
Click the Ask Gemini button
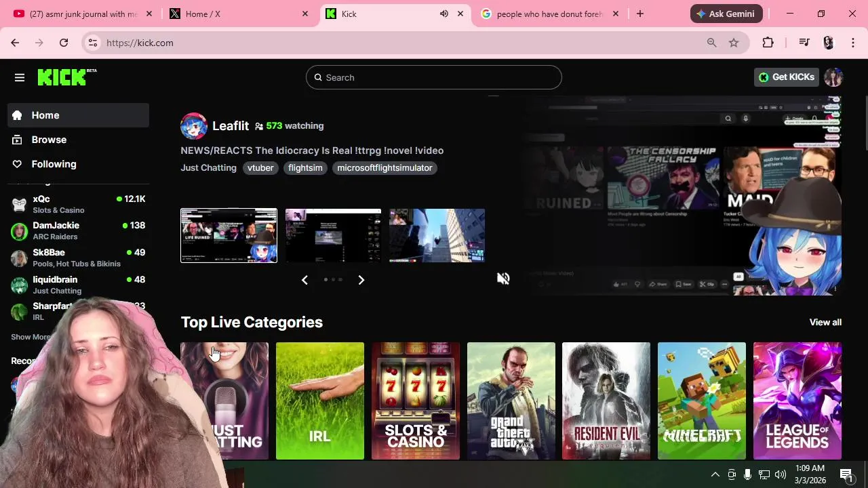click(x=726, y=14)
